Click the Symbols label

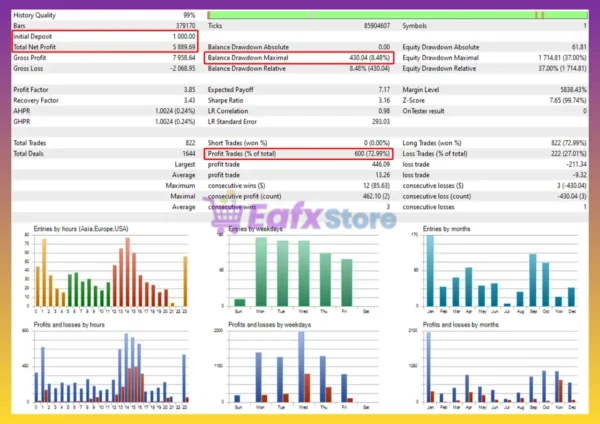pos(414,26)
